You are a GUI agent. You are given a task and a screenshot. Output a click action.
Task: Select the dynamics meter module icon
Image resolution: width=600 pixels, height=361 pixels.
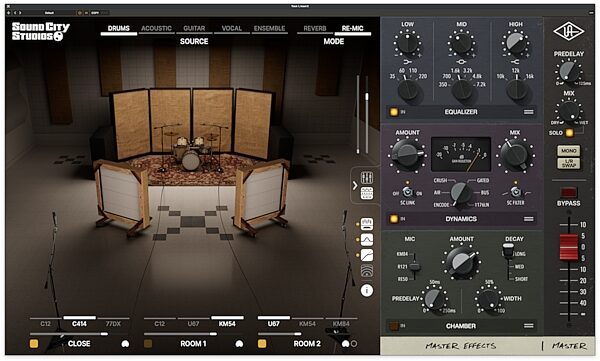coord(367,224)
